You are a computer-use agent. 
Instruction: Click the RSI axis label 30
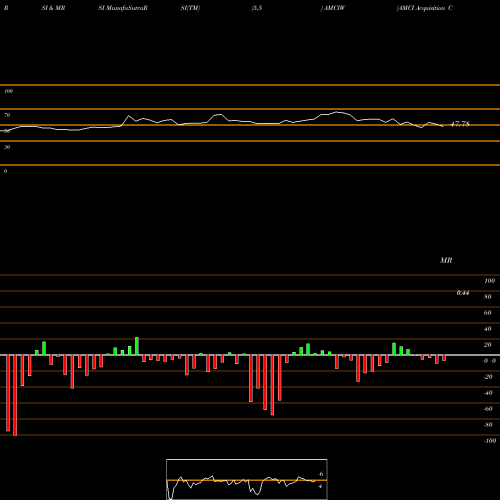7,147
